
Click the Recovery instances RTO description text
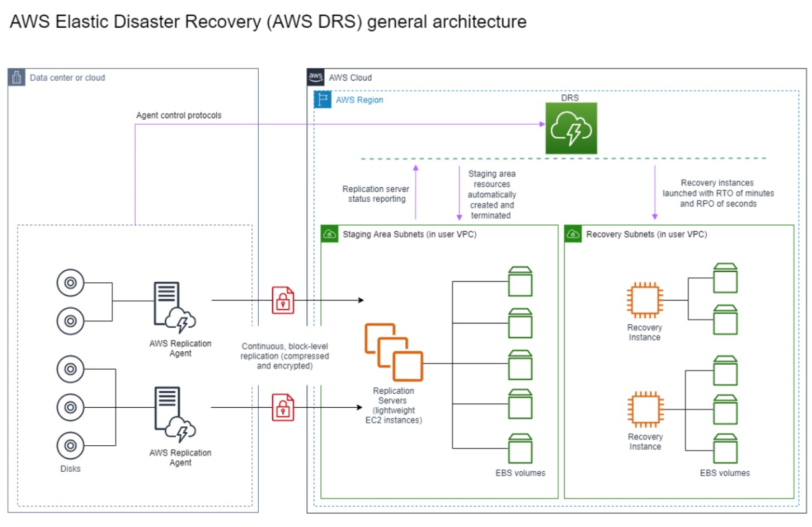point(717,193)
